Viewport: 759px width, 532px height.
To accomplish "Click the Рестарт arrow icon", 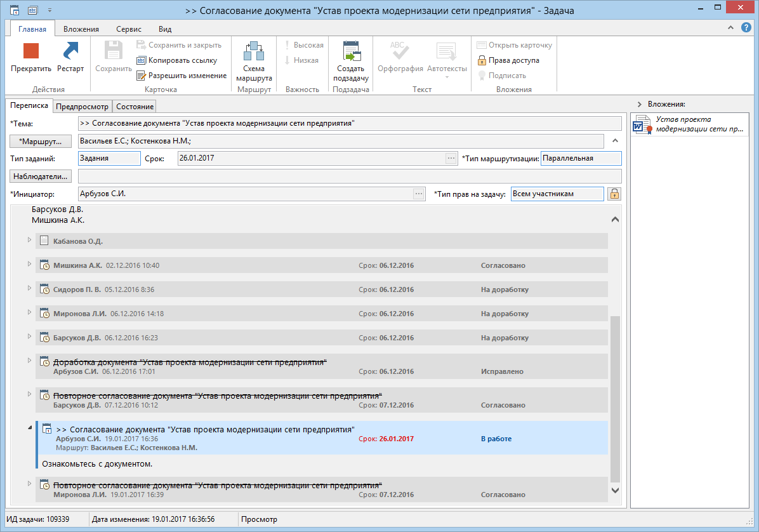I will (x=70, y=51).
